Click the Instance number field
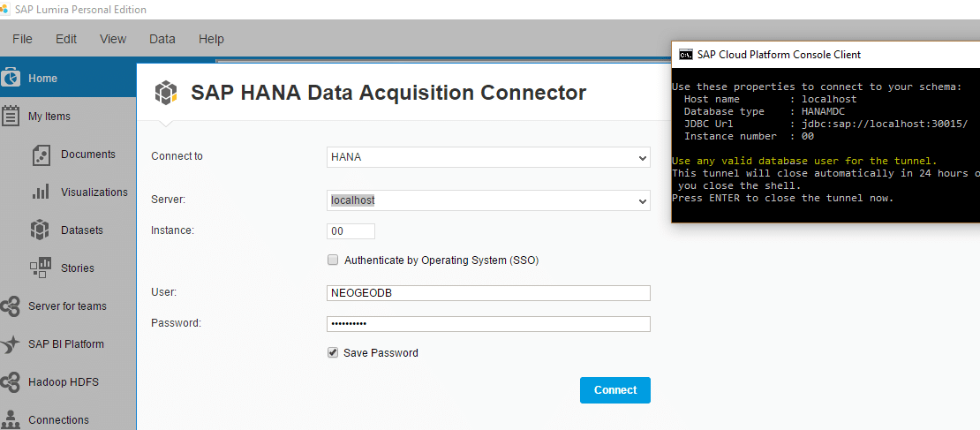980x430 pixels. pos(350,231)
